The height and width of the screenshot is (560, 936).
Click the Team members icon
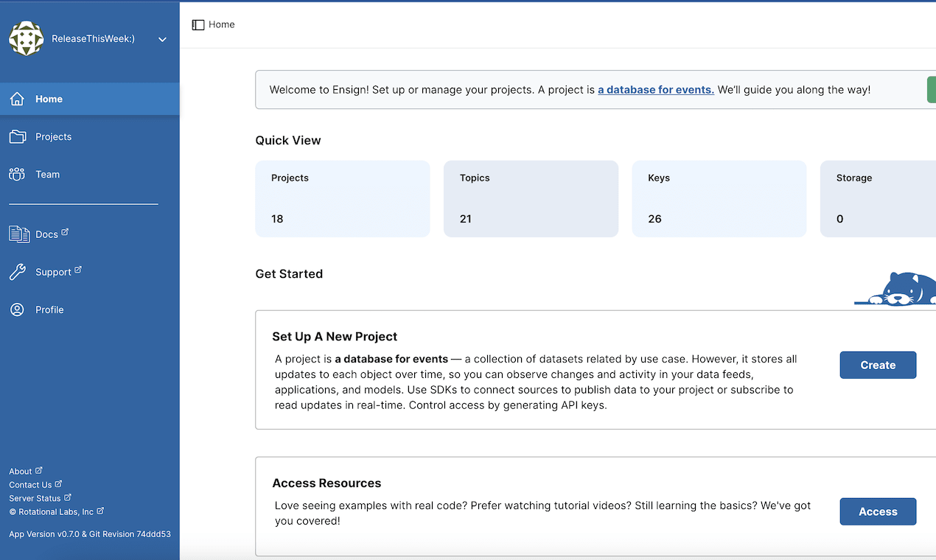(17, 175)
